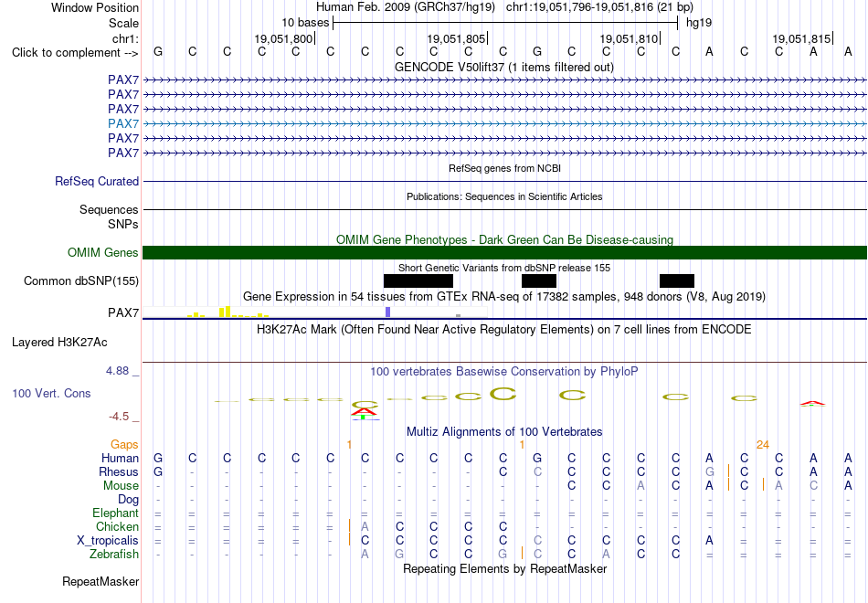Screen dimensions: 868x603
Task: Open Repeating Elements by RepeatMasker title
Action: pos(504,568)
